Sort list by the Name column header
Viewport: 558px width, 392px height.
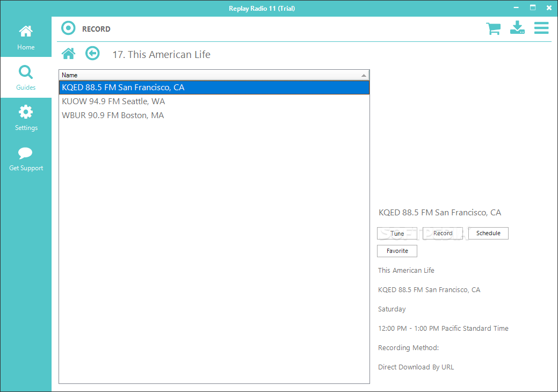(214, 75)
